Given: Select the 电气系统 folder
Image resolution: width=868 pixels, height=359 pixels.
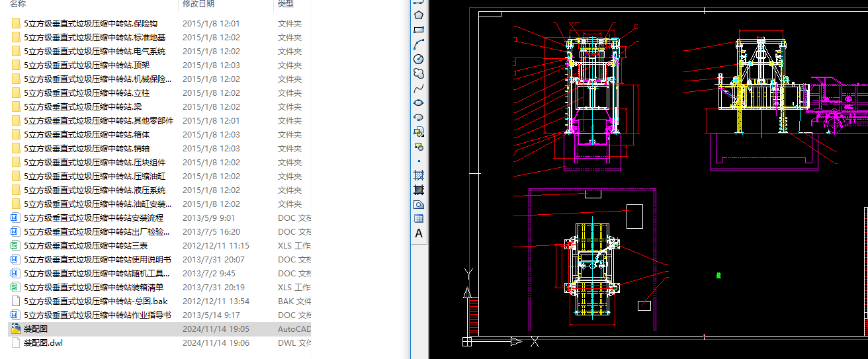Looking at the screenshot, I should [x=94, y=52].
